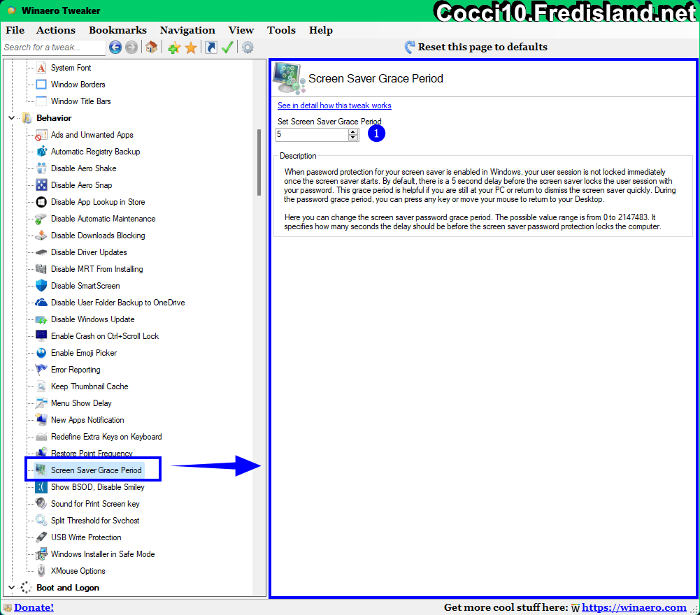The image size is (700, 615).
Task: Select the Boot and Logon category label
Action: point(68,588)
